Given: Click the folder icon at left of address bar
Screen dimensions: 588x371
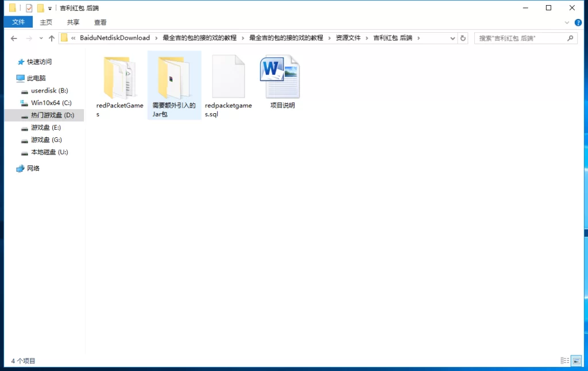Looking at the screenshot, I should click(x=64, y=38).
